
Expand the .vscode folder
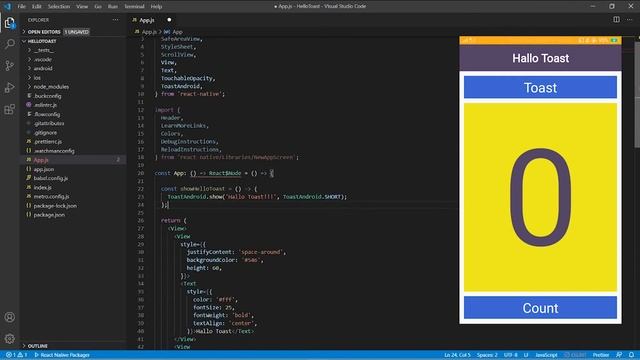[x=43, y=60]
